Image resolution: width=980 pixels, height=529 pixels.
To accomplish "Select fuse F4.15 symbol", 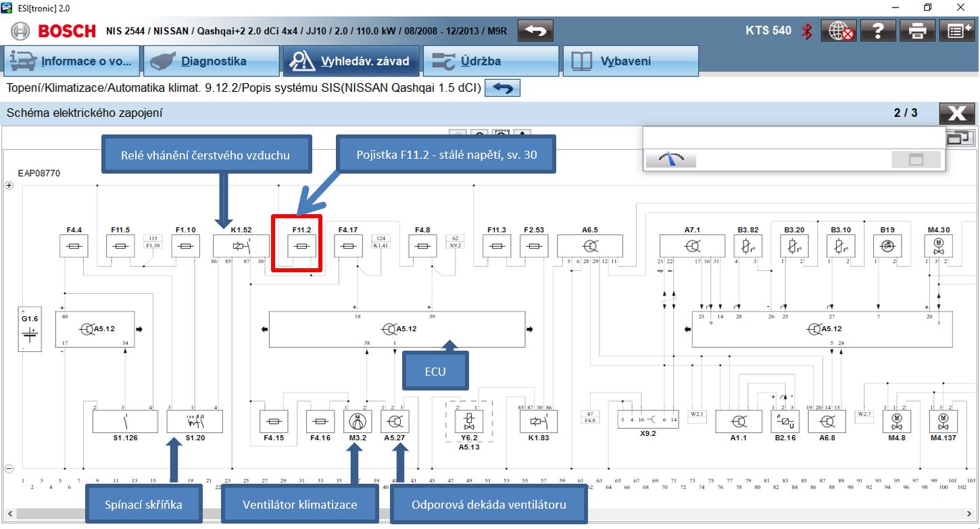I will point(274,422).
